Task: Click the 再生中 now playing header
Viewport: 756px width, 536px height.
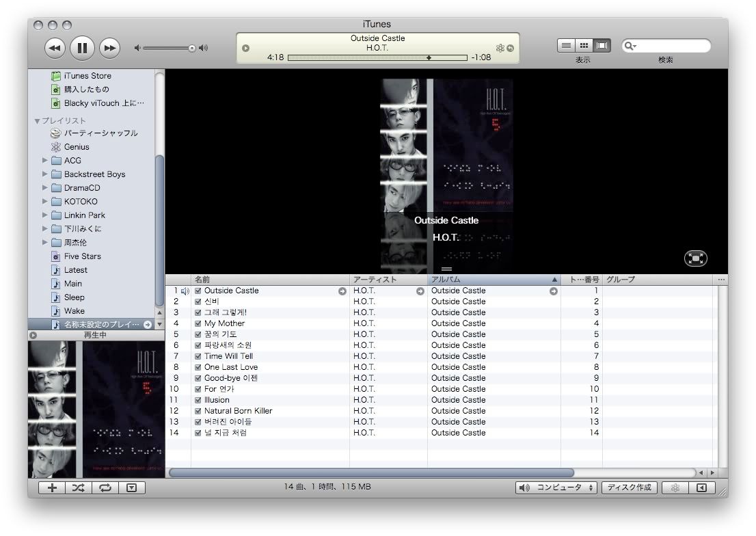Action: pos(96,335)
